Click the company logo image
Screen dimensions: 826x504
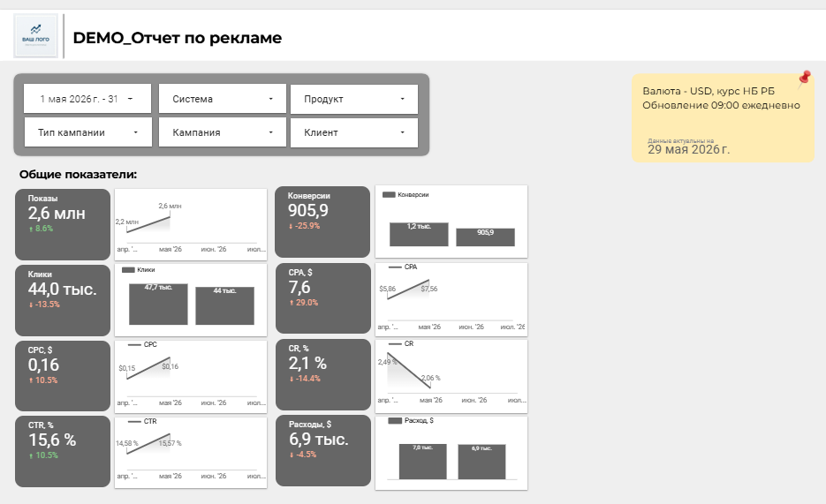(36, 36)
